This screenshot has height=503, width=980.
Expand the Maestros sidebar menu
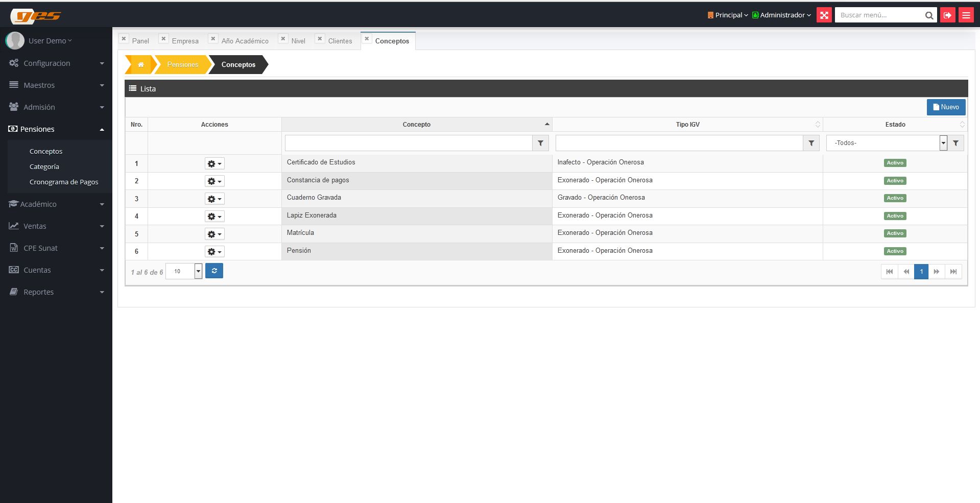pyautogui.click(x=56, y=85)
